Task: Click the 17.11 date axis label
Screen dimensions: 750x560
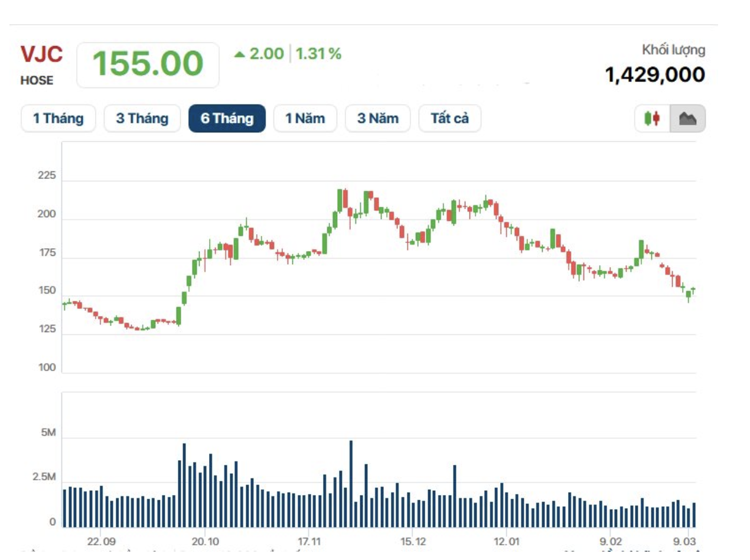Action: 309,542
